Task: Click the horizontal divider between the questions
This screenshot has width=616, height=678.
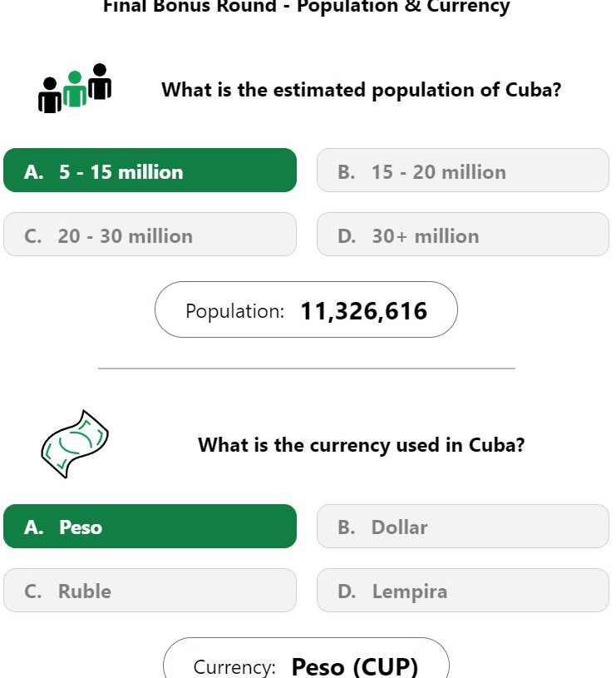Action: point(306,368)
